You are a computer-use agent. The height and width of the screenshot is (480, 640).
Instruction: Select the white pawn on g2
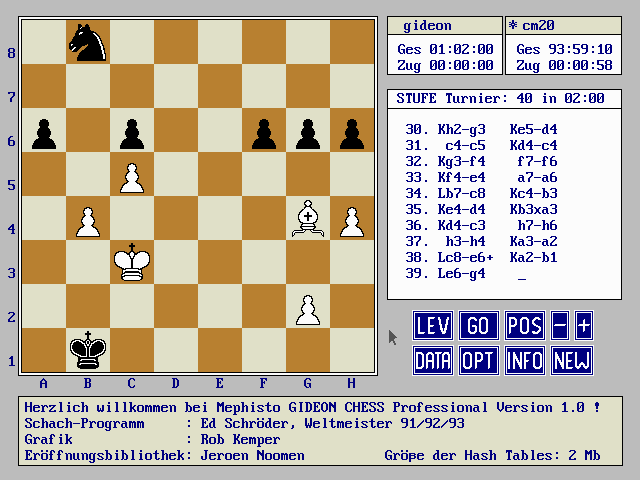pyautogui.click(x=308, y=310)
